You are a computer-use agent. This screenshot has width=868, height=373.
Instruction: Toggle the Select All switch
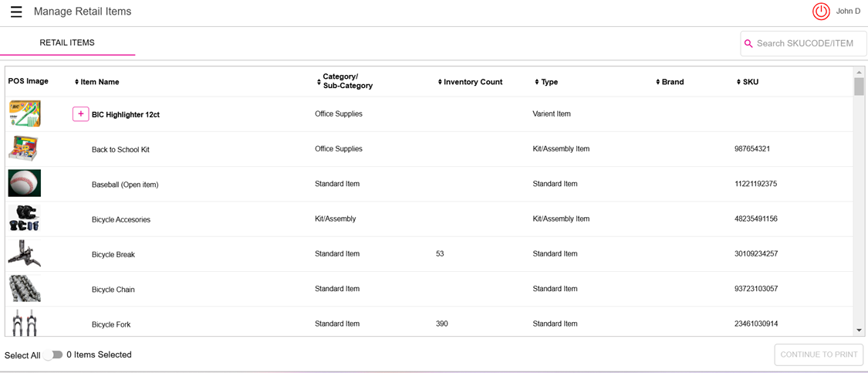(x=53, y=355)
